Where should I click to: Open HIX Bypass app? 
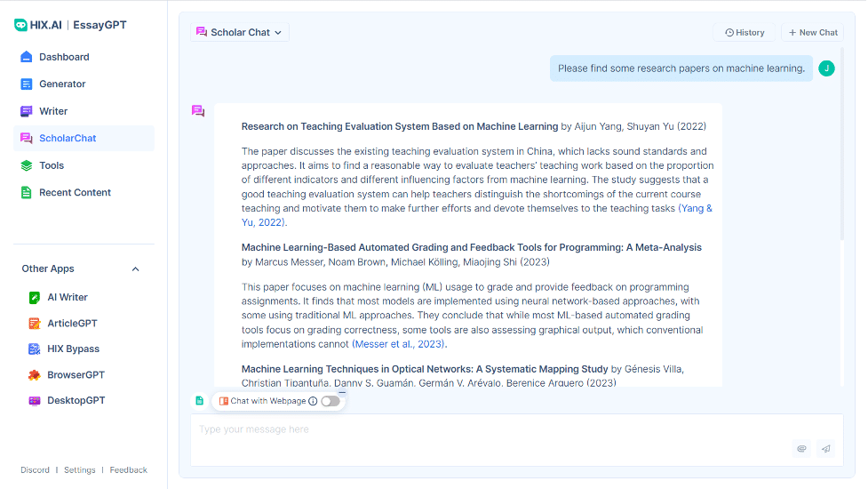coord(73,349)
